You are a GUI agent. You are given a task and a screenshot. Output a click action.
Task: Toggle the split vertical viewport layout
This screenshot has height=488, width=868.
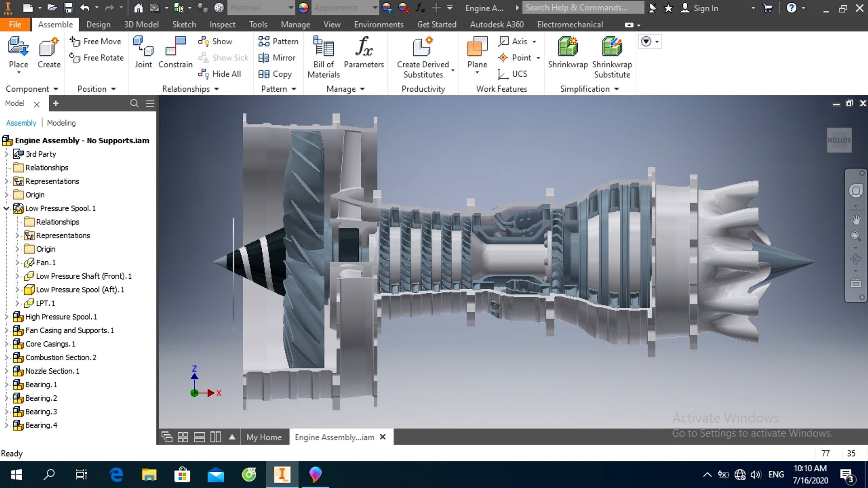click(x=215, y=436)
